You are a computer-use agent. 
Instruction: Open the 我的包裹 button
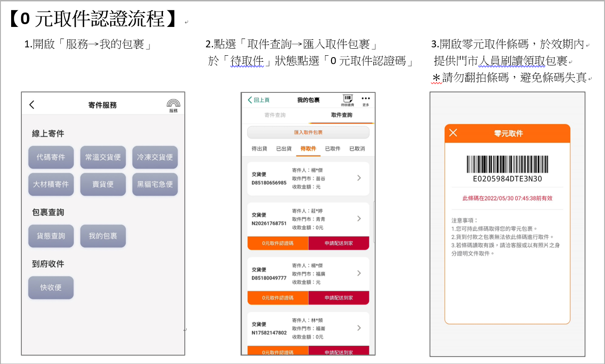pos(103,236)
